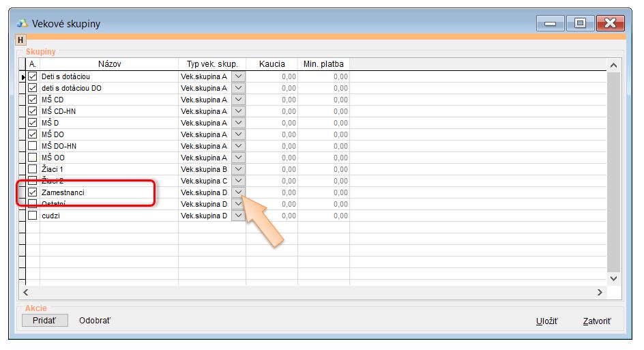Open the Zamestnanci age group type dropdown

pos(238,192)
